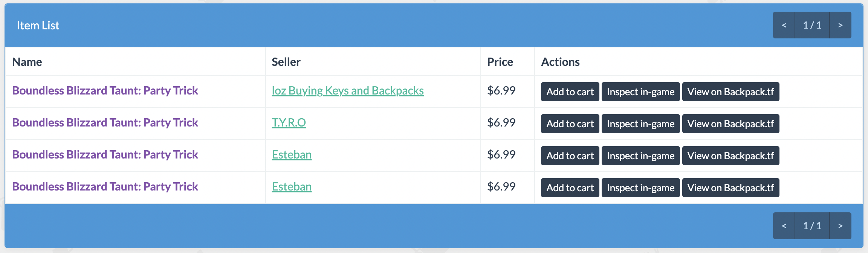Click top page indicator 1 / 1
Screen dimensions: 868x253
pyautogui.click(x=812, y=25)
